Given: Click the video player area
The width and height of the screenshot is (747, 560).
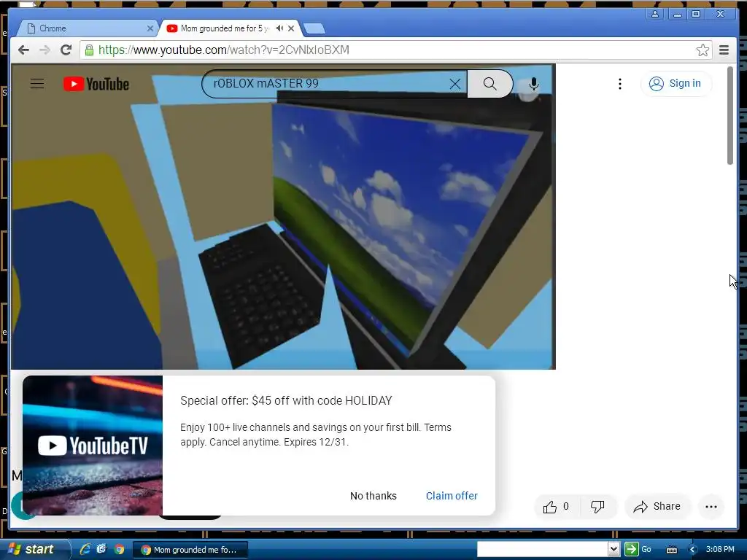Looking at the screenshot, I should (x=284, y=217).
